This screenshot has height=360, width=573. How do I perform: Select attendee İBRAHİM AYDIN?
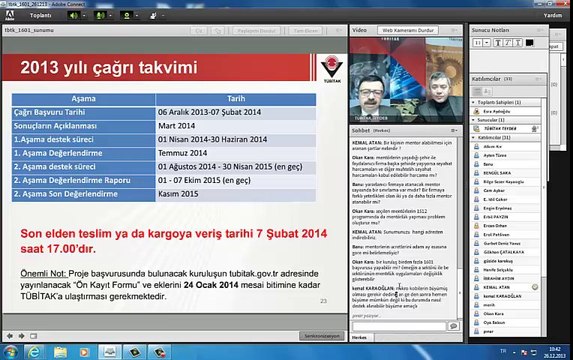(506, 278)
